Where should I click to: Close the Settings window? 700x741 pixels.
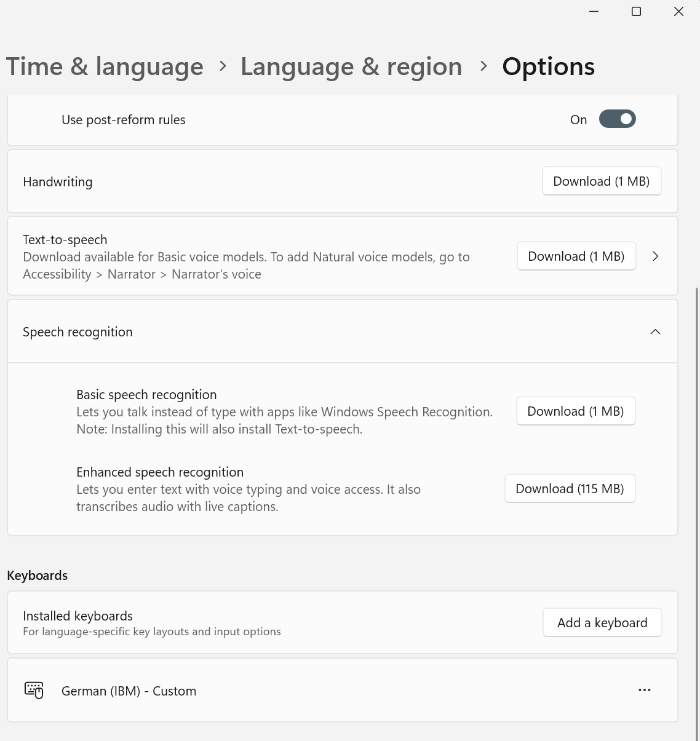click(x=678, y=12)
